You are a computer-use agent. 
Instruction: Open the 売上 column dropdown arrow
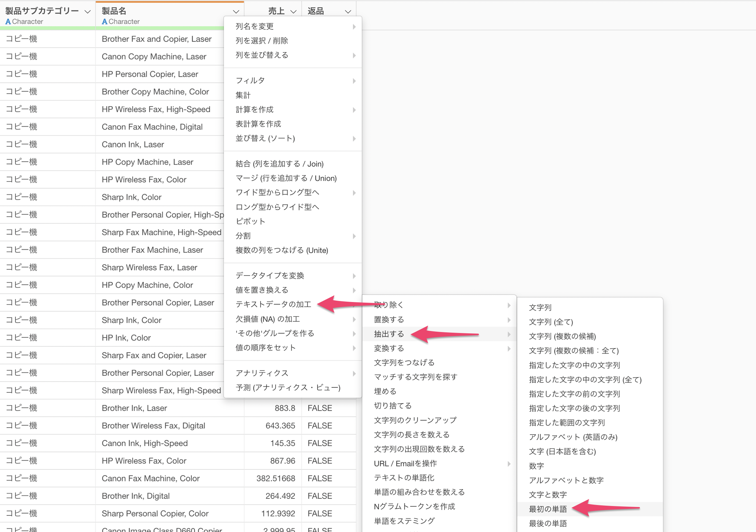(x=294, y=12)
